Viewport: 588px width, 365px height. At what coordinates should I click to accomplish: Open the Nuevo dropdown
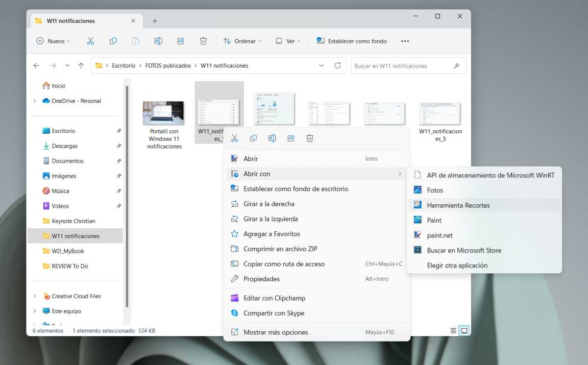53,41
